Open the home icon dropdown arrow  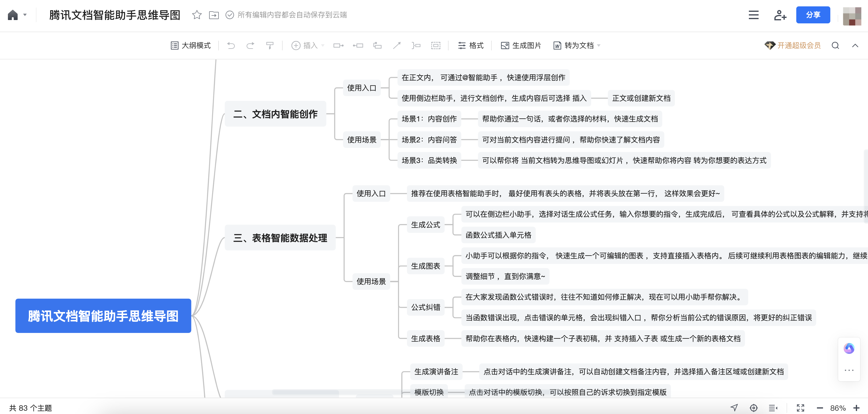pyautogui.click(x=25, y=15)
